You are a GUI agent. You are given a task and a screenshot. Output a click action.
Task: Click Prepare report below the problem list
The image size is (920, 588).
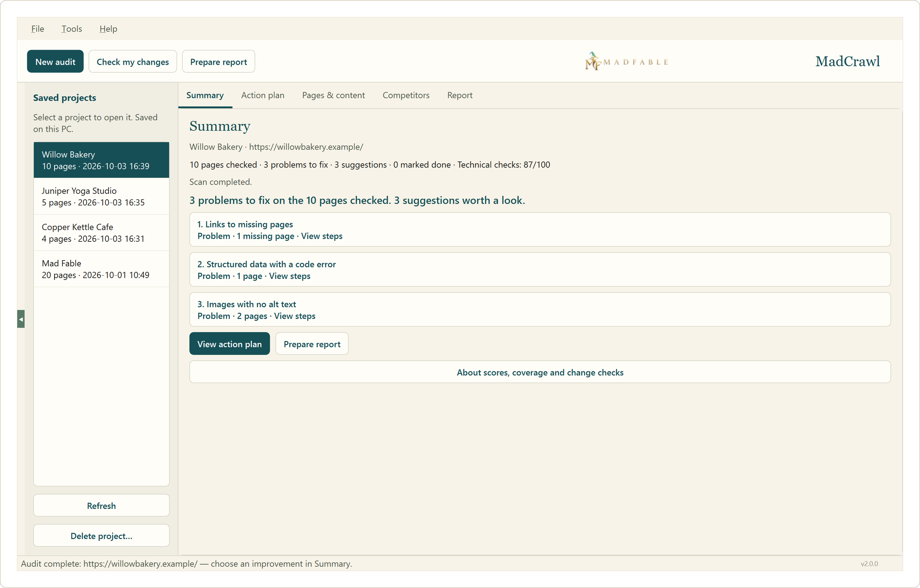click(312, 344)
